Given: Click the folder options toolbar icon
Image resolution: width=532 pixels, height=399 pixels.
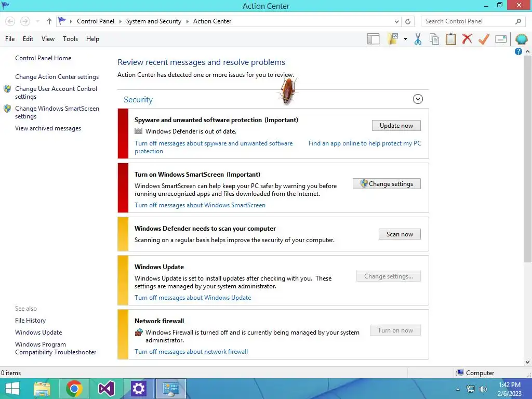Looking at the screenshot, I should click(393, 39).
